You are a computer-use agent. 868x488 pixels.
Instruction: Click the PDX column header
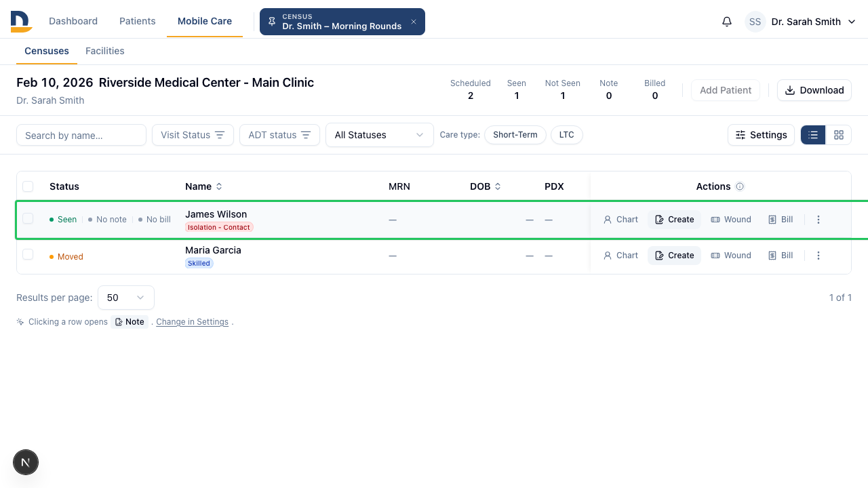[554, 186]
